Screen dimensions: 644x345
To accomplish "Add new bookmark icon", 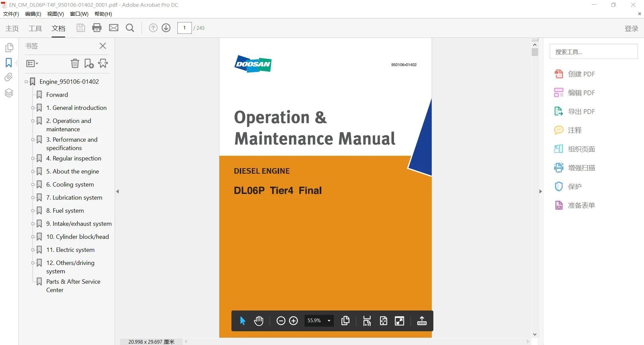I will tap(89, 63).
